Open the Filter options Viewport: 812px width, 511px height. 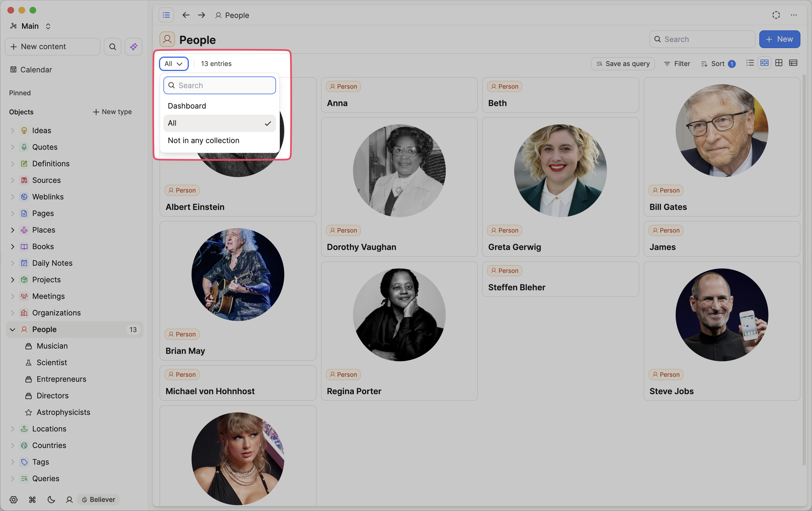[677, 64]
